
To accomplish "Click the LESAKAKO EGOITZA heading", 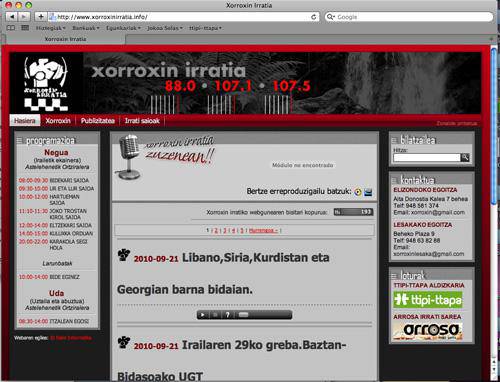I will point(423,225).
